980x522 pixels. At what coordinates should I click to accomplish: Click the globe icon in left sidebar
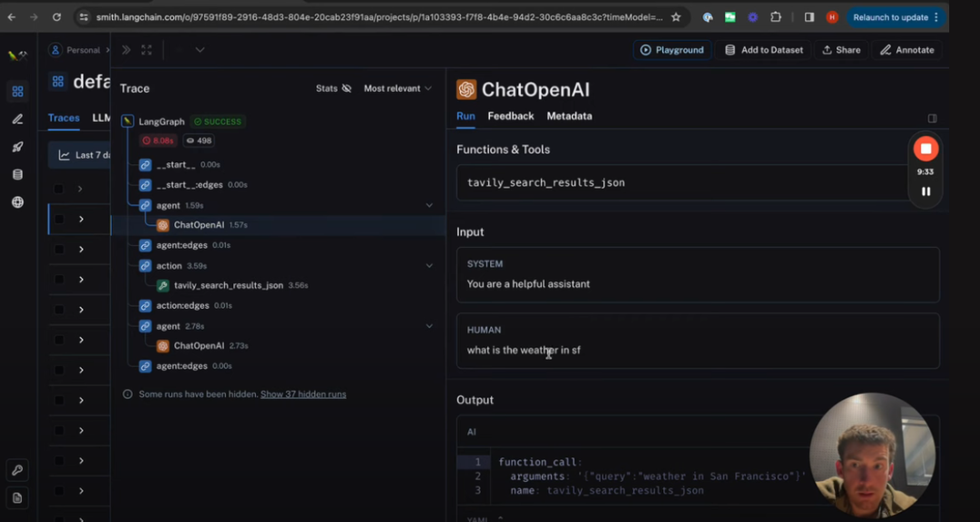[x=17, y=202]
